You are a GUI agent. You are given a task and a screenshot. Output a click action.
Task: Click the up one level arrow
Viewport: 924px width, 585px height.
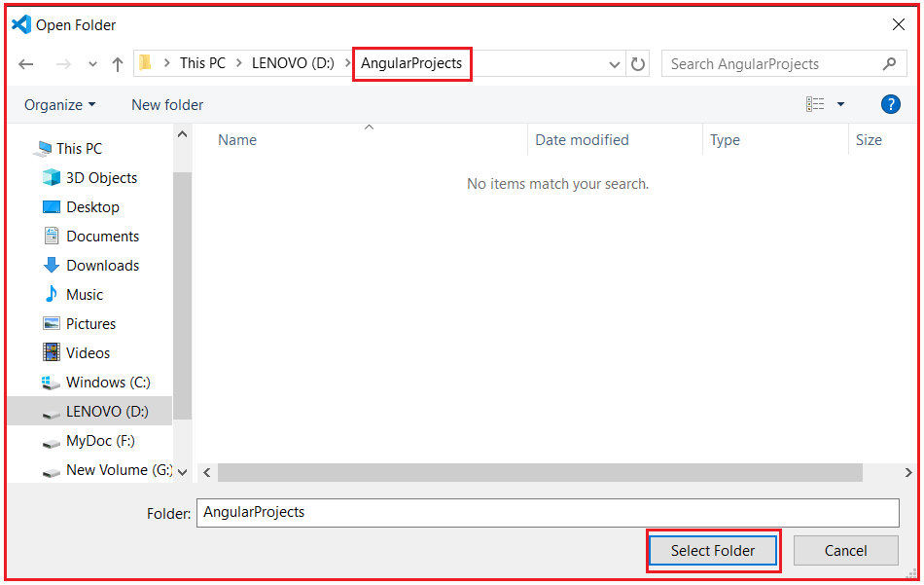click(x=117, y=63)
